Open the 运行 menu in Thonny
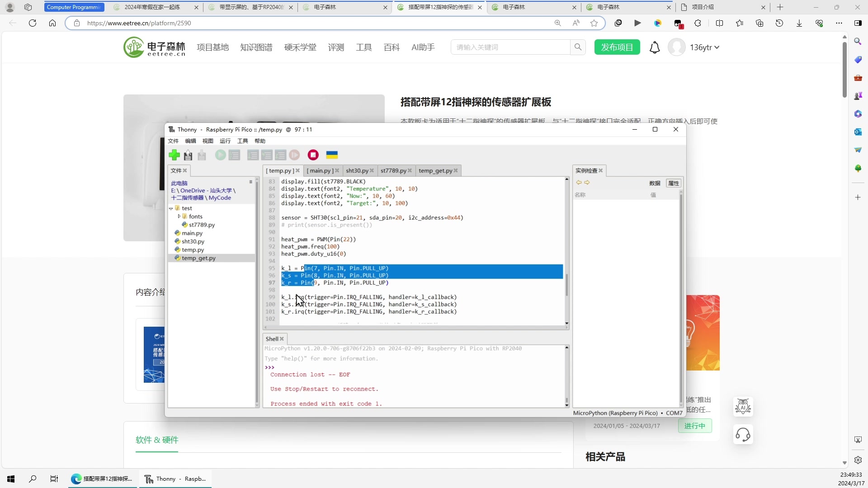Viewport: 868px width, 488px height. tap(225, 141)
